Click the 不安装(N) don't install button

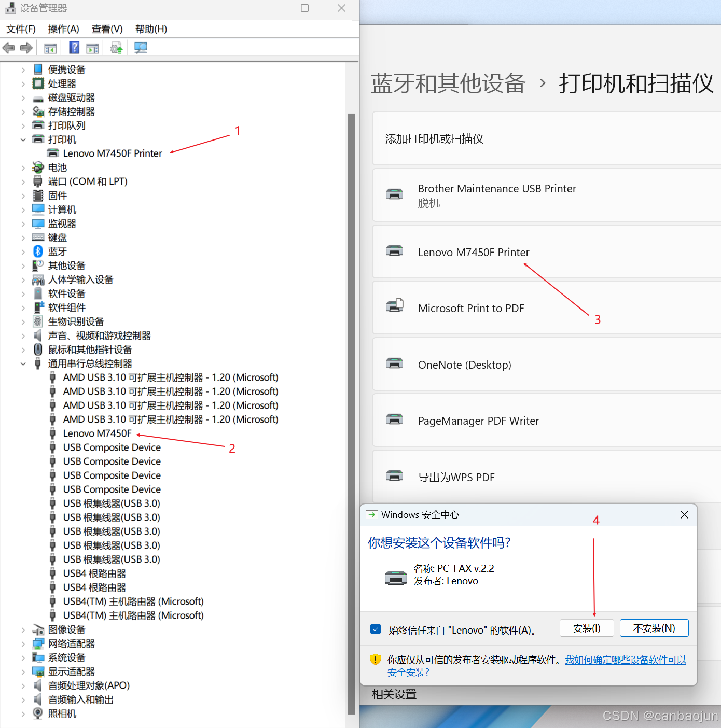tap(654, 628)
